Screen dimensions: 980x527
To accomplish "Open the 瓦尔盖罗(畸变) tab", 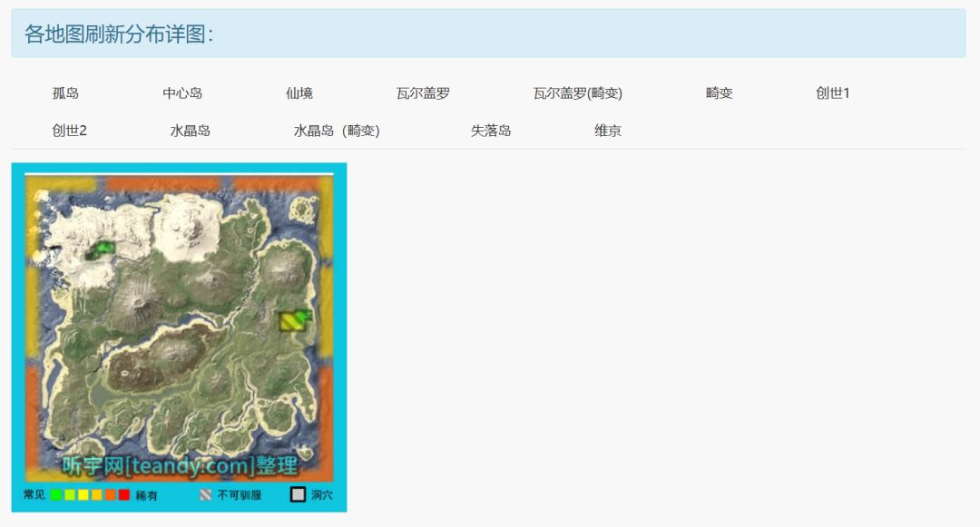I will (577, 93).
